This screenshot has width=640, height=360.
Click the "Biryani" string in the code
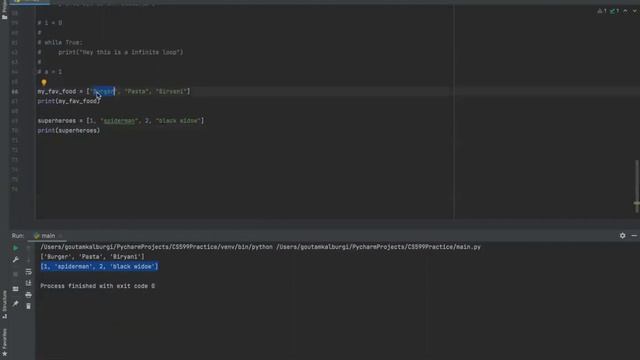tap(171, 91)
